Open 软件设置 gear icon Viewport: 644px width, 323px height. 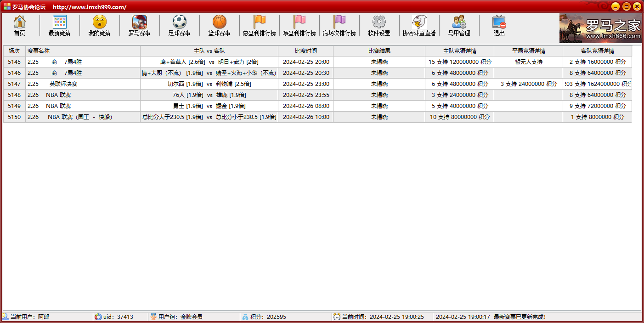[379, 22]
